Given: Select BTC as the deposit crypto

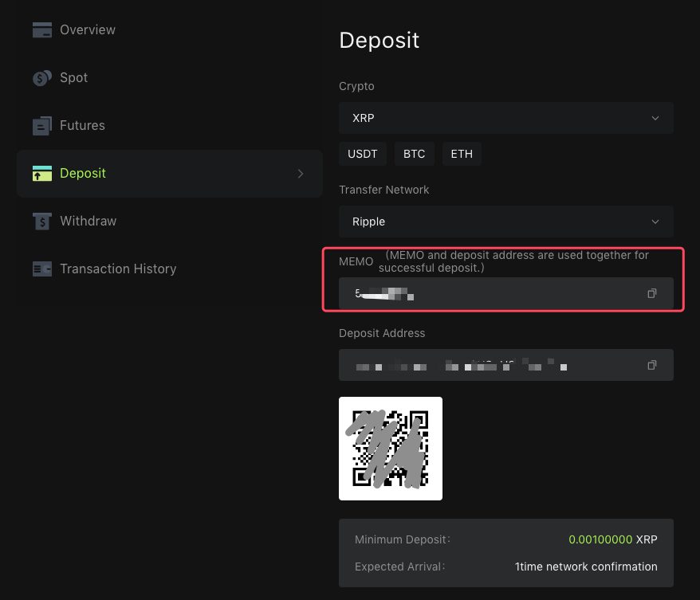Looking at the screenshot, I should pos(415,154).
